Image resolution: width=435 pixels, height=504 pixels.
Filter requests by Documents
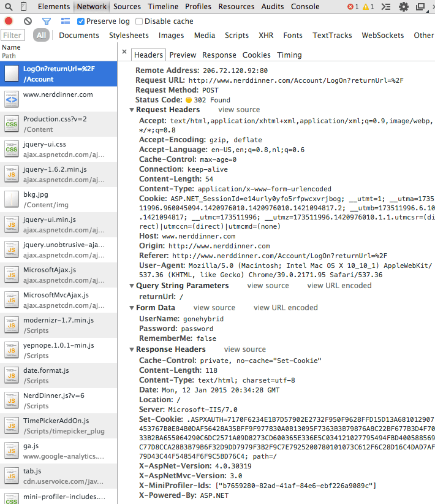click(79, 36)
